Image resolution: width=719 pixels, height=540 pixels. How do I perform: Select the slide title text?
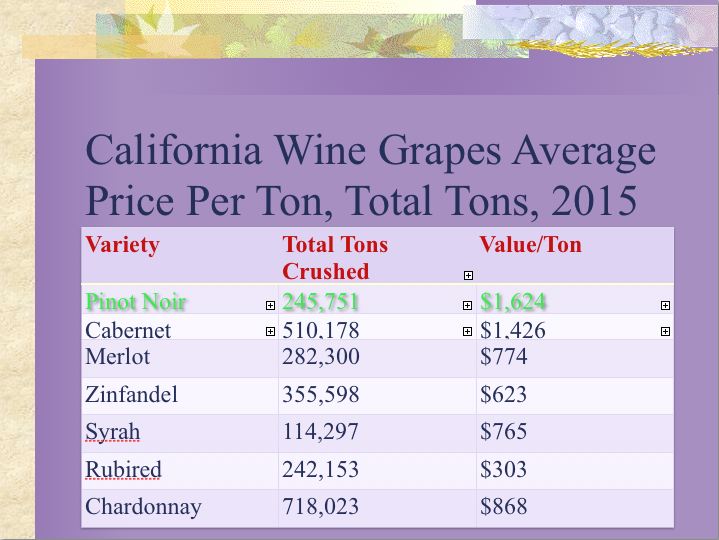[371, 176]
